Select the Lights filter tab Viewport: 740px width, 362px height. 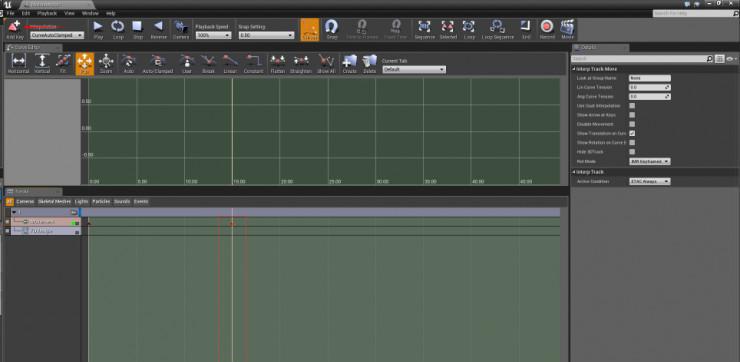pyautogui.click(x=81, y=202)
